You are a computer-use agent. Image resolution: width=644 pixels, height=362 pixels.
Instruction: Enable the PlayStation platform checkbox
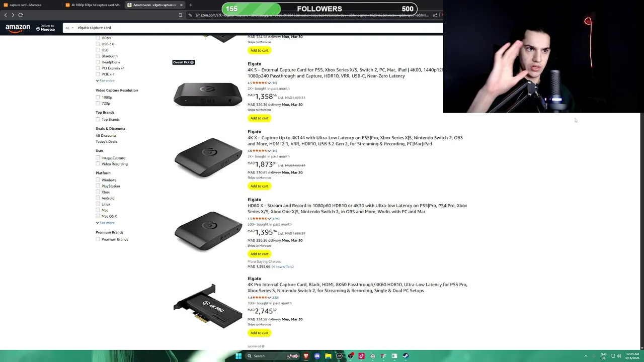(98, 186)
